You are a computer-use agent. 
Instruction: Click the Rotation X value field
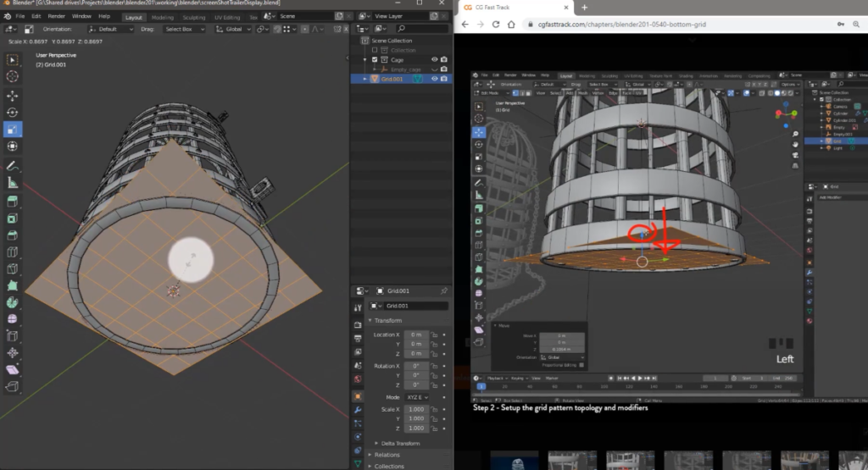(x=416, y=366)
